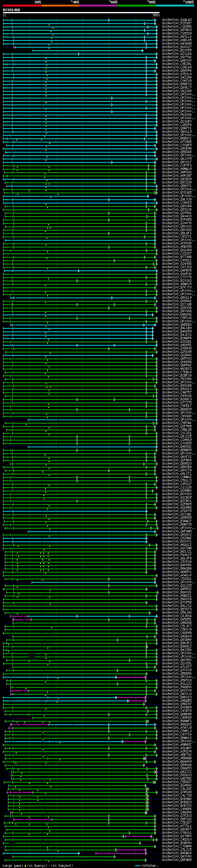
Task: Click the purple ~60% identity legend bar
Action: click(x=99, y=6)
